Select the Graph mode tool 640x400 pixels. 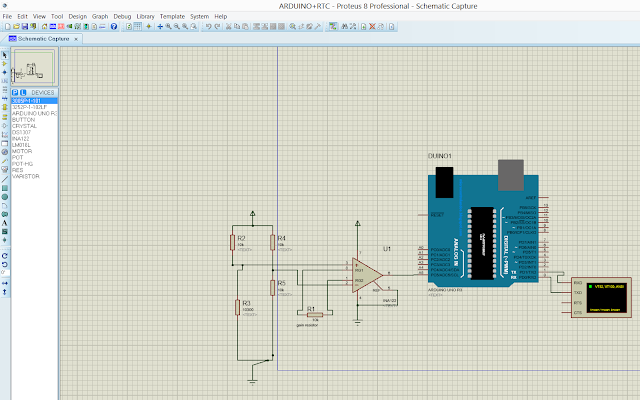pos(5,135)
